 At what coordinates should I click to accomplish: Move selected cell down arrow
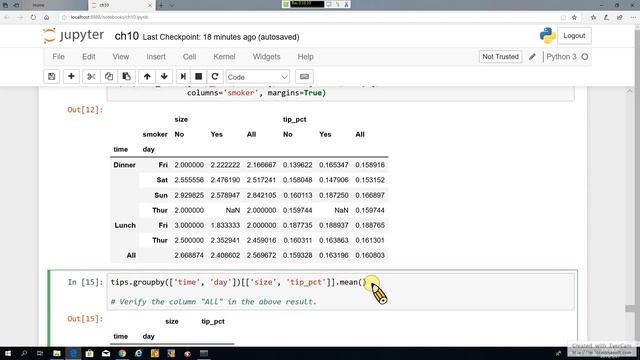164,77
